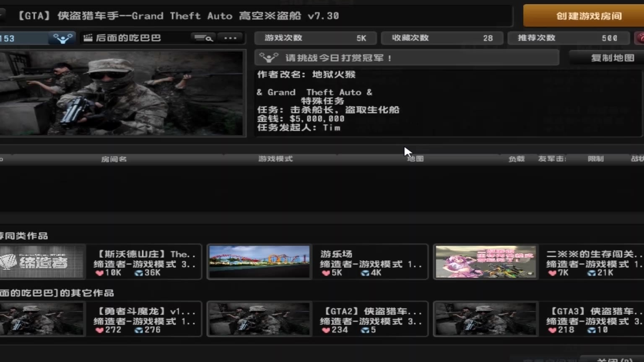This screenshot has height=362, width=644.
Task: Click the 请挑战今日打赏冠军！ banner
Action: pyautogui.click(x=407, y=58)
